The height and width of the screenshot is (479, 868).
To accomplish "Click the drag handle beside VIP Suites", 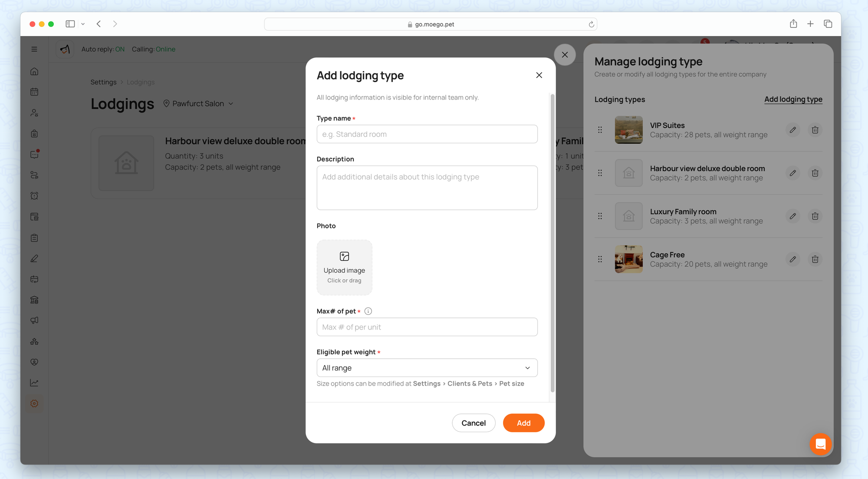I will pyautogui.click(x=600, y=130).
